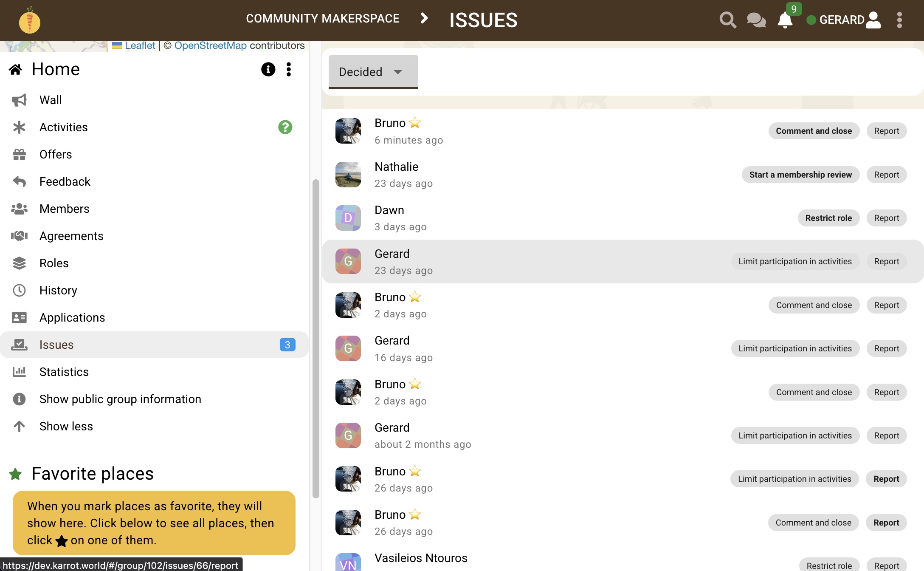Open the Activities help question mark
The width and height of the screenshot is (924, 571).
(285, 127)
